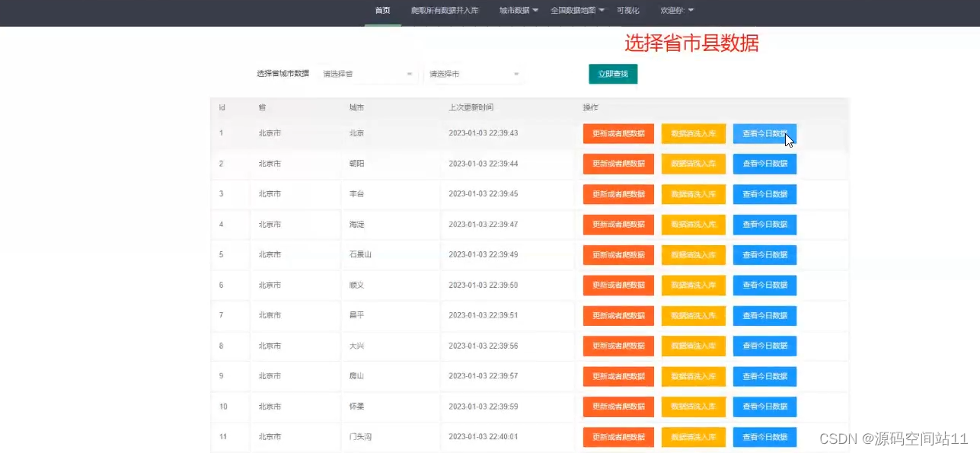The height and width of the screenshot is (453, 980).
Task: Click 数据清洗入库 for the 石景山 row
Action: pyautogui.click(x=693, y=255)
